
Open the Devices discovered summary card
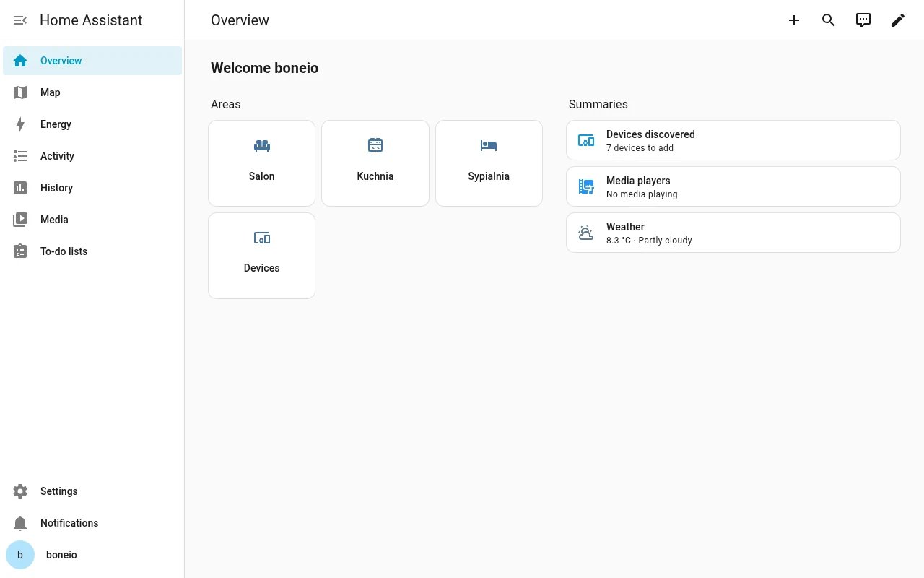tap(733, 140)
